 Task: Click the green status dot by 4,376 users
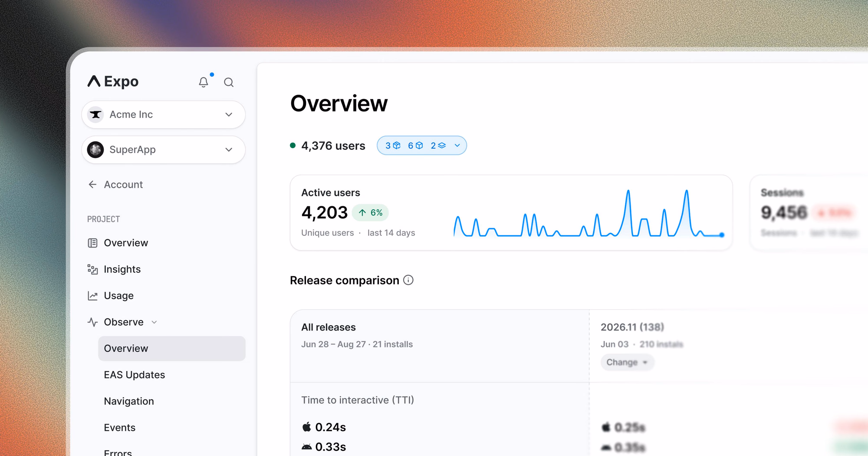tap(293, 145)
